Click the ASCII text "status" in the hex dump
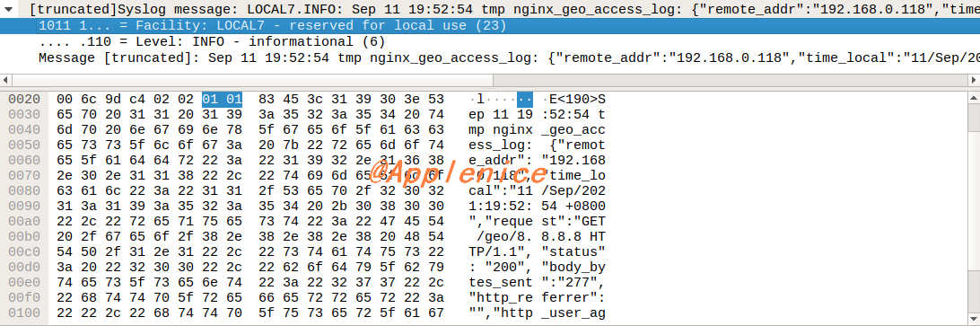980x326 pixels. tap(574, 252)
